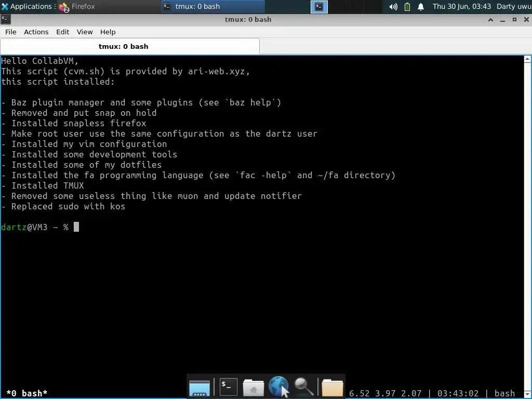Open the clock showing Thu 30 Jun, 03:43
The image size is (532, 399).
tap(461, 6)
